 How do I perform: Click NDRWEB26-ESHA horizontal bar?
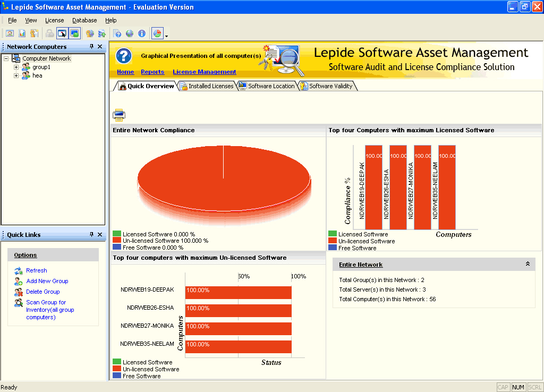coord(239,311)
